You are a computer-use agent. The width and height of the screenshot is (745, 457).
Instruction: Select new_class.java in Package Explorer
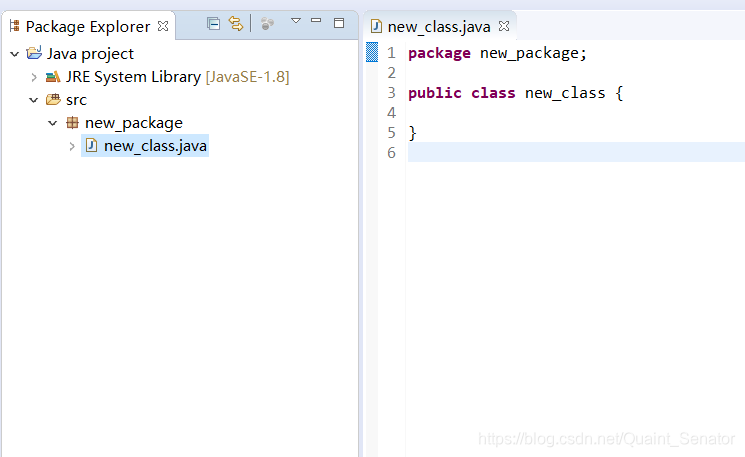pos(155,146)
